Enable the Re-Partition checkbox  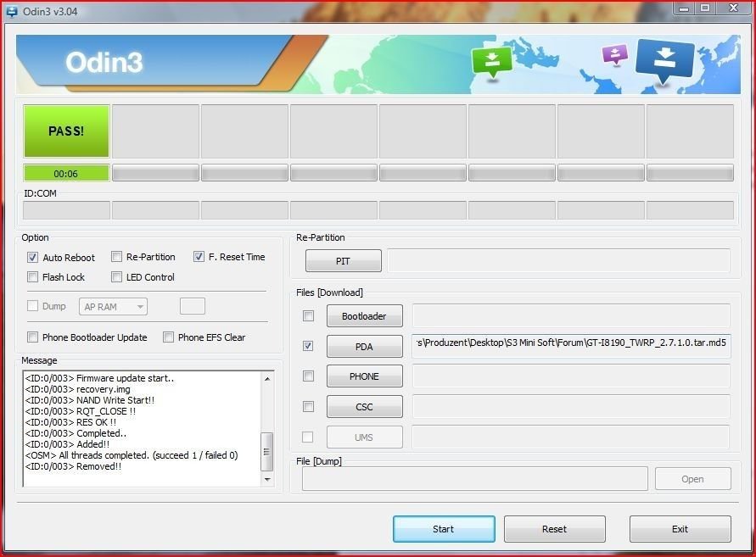(x=116, y=257)
